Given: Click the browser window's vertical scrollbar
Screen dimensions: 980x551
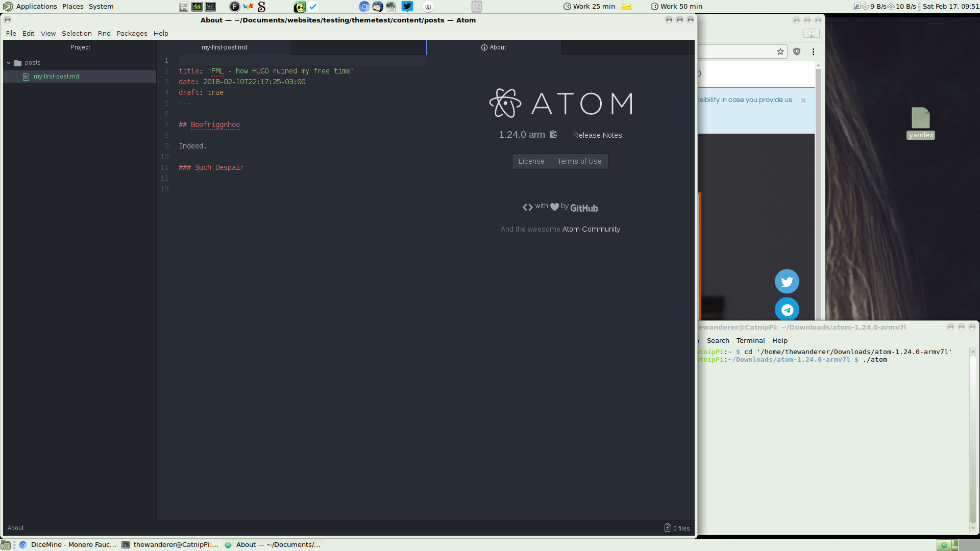Looking at the screenshot, I should pos(818,194).
